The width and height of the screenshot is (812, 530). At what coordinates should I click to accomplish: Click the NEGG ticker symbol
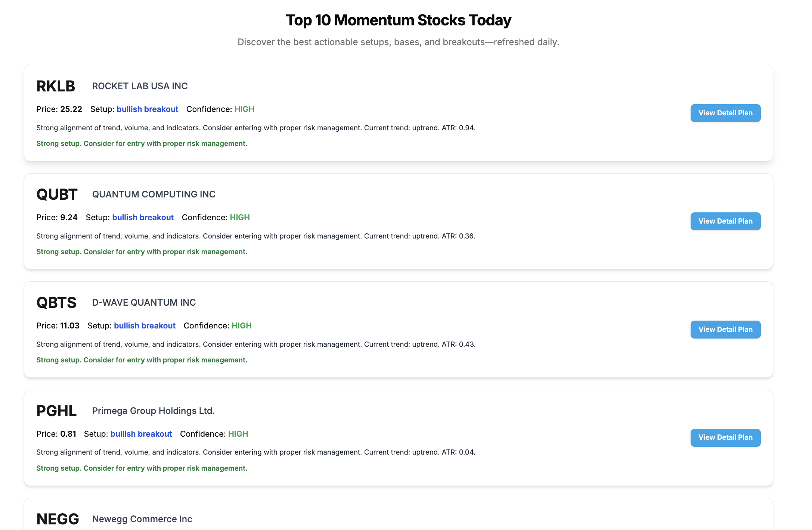coord(58,519)
